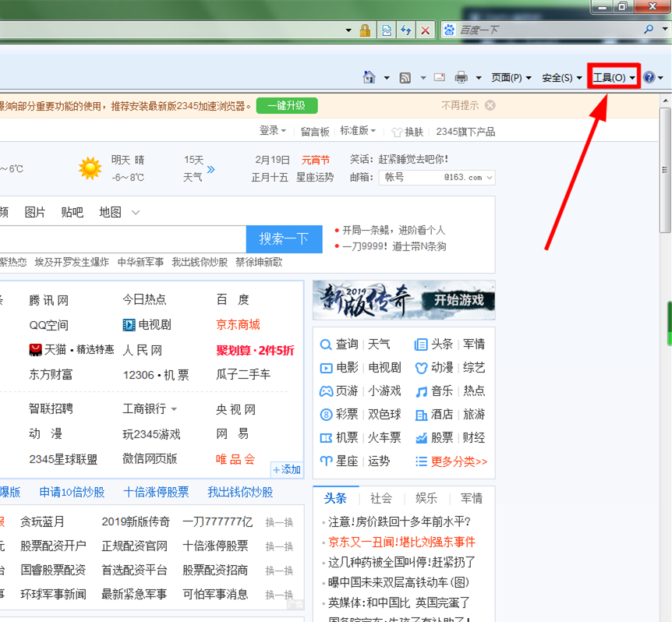
Task: Click the 酒店 building icon
Action: tap(421, 415)
